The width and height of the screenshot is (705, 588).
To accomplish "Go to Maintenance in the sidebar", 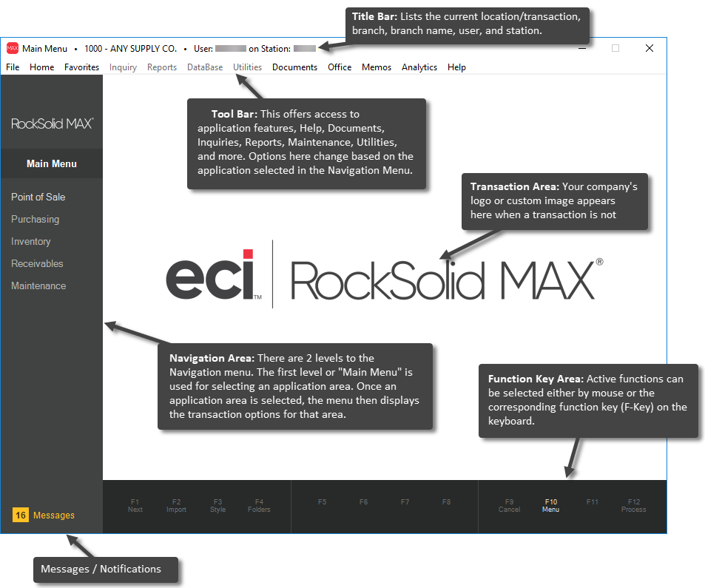I will pyautogui.click(x=38, y=286).
